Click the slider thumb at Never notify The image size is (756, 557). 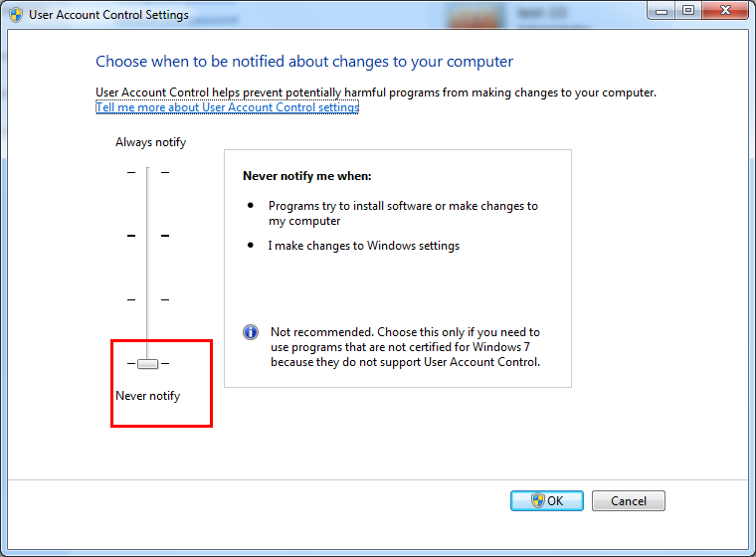[x=147, y=364]
